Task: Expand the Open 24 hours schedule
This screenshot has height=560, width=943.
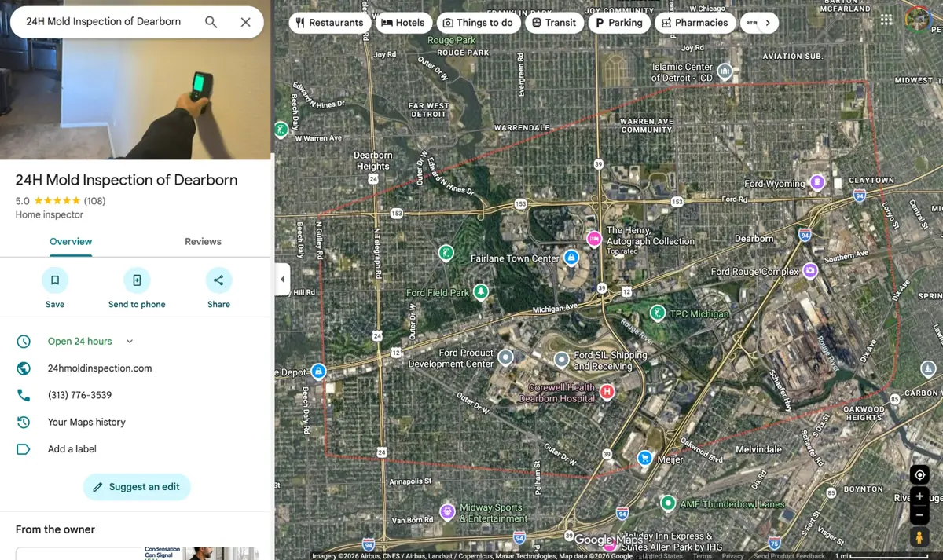Action: click(x=130, y=342)
